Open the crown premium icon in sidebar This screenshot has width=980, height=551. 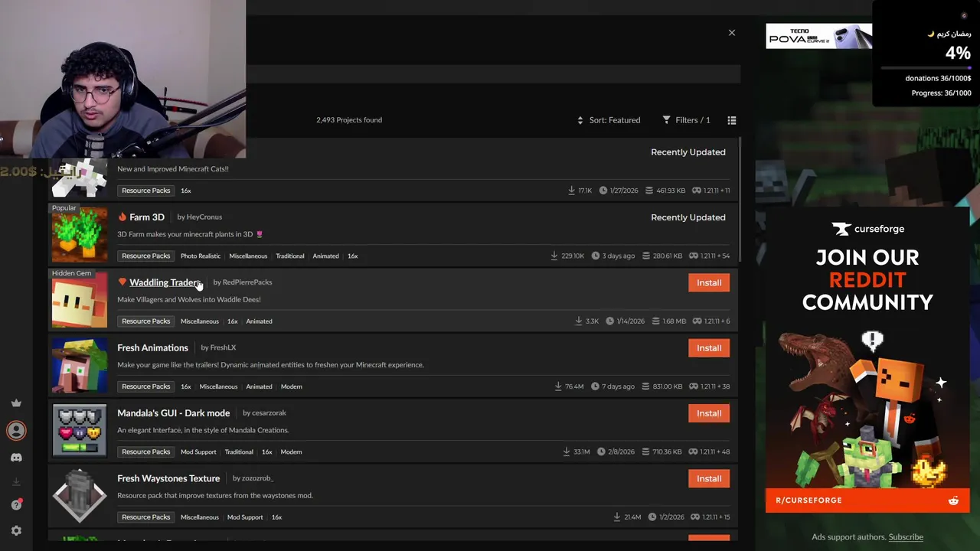pyautogui.click(x=16, y=403)
